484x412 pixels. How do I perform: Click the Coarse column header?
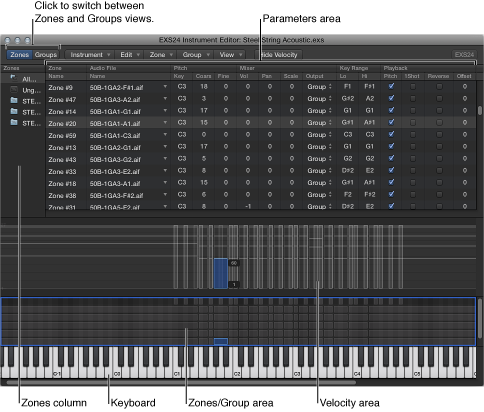203,76
